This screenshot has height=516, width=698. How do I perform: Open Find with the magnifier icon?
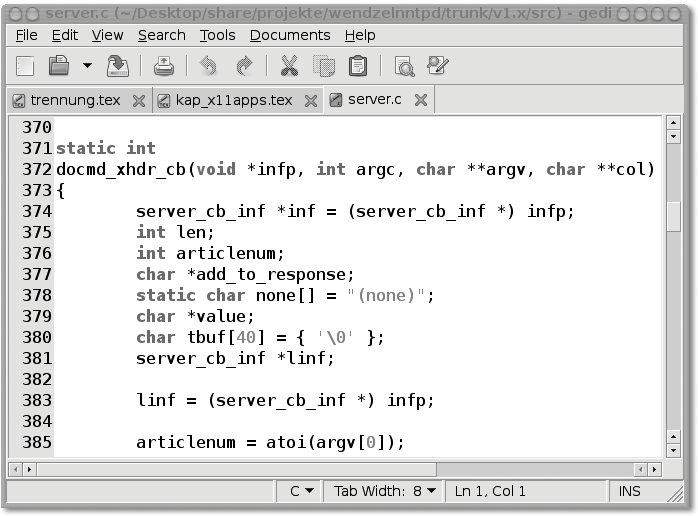click(x=404, y=67)
